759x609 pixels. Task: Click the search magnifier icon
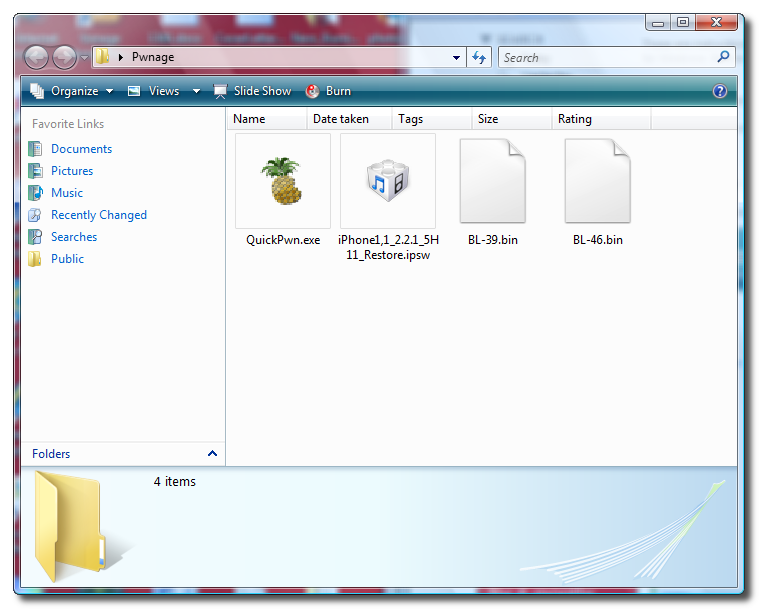pos(723,57)
